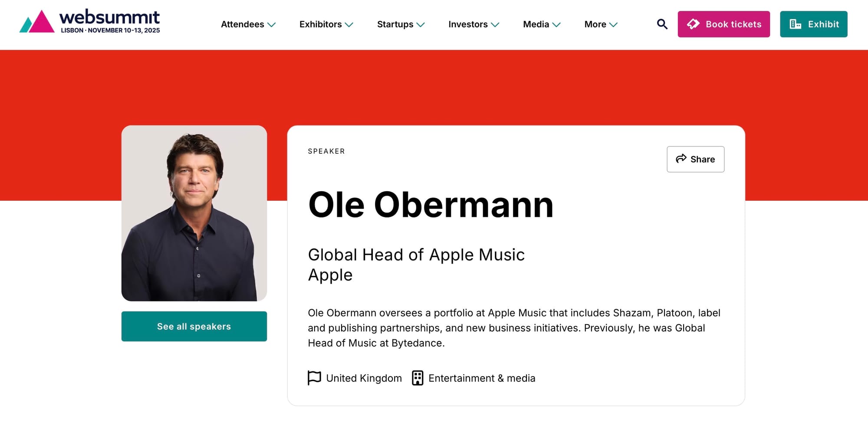Click the Share button
Image resolution: width=868 pixels, height=431 pixels.
click(695, 159)
